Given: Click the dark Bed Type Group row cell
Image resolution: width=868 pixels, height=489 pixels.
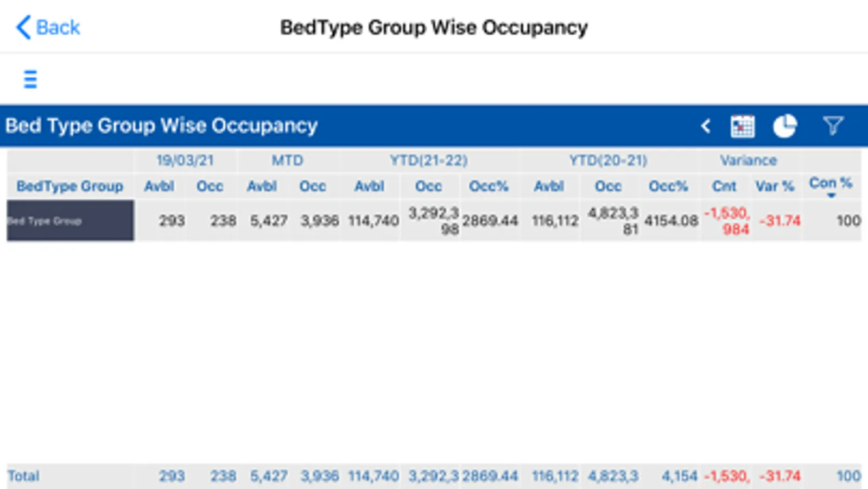Looking at the screenshot, I should (x=70, y=221).
